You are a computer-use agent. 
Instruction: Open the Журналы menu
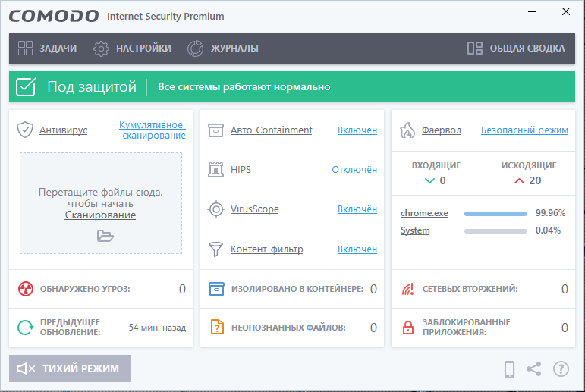[x=223, y=49]
